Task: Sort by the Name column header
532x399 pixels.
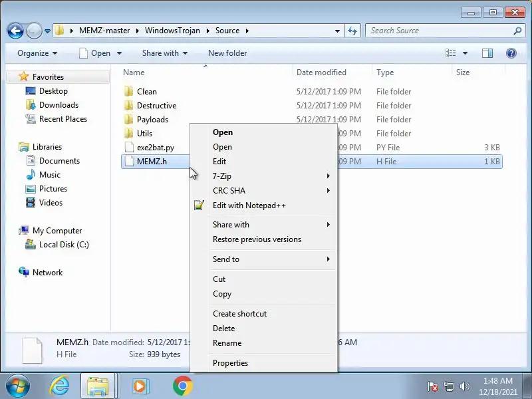Action: tap(134, 72)
